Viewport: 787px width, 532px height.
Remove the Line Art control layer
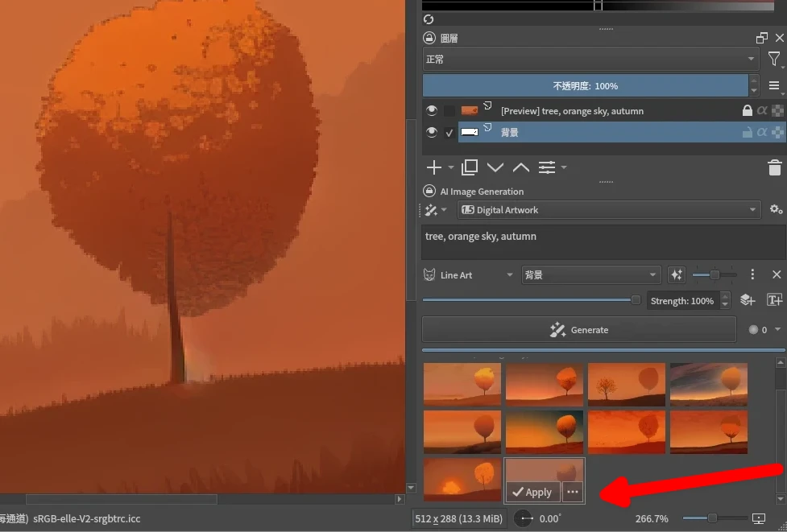tap(777, 275)
